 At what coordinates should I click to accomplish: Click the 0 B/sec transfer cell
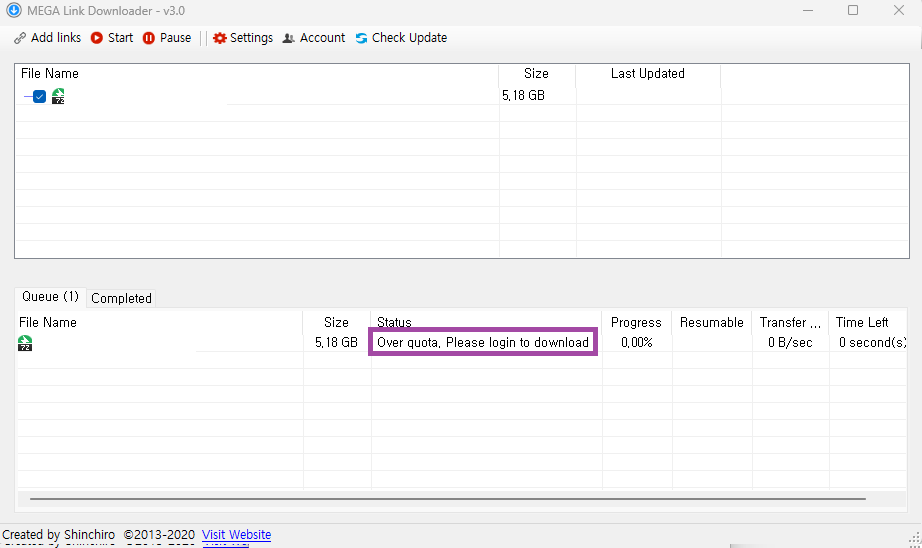coord(790,342)
